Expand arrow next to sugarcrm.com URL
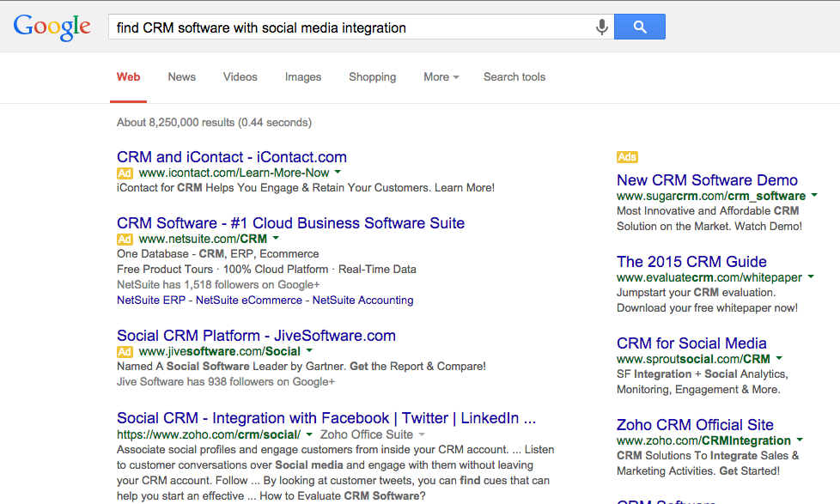The width and height of the screenshot is (840, 504). coord(814,196)
